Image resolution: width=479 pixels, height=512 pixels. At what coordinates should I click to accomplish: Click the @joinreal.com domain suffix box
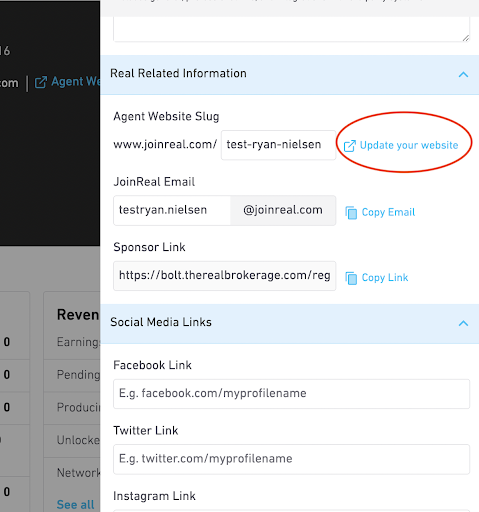[283, 210]
